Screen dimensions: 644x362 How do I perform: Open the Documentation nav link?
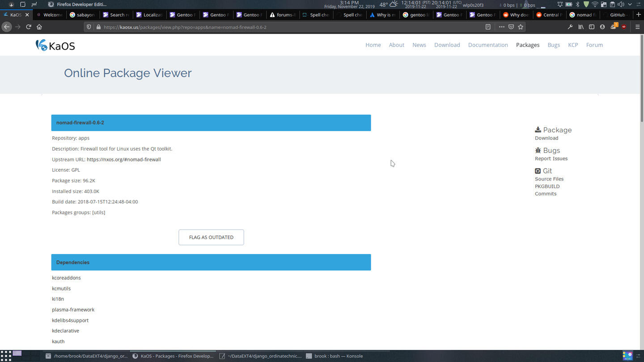pos(488,45)
